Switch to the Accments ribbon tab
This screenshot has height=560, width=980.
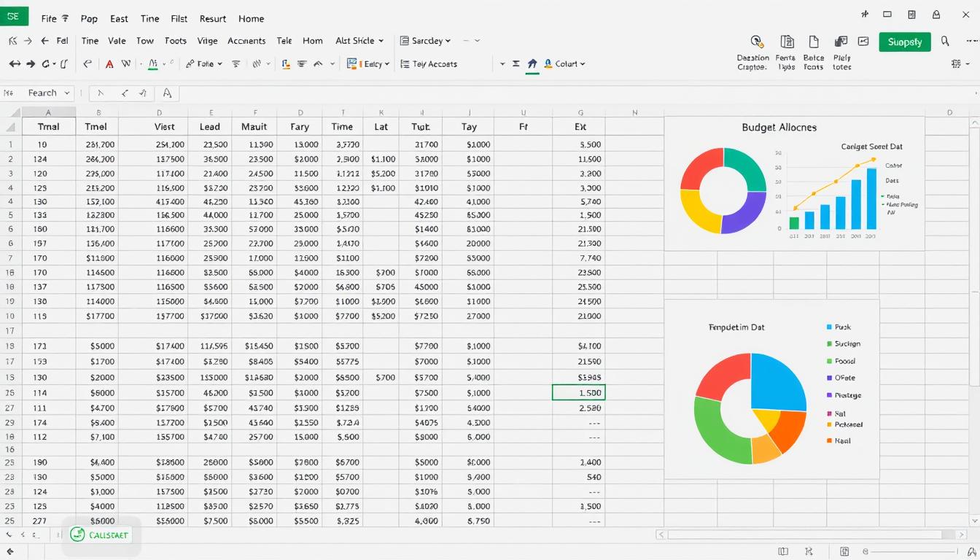[x=246, y=41]
